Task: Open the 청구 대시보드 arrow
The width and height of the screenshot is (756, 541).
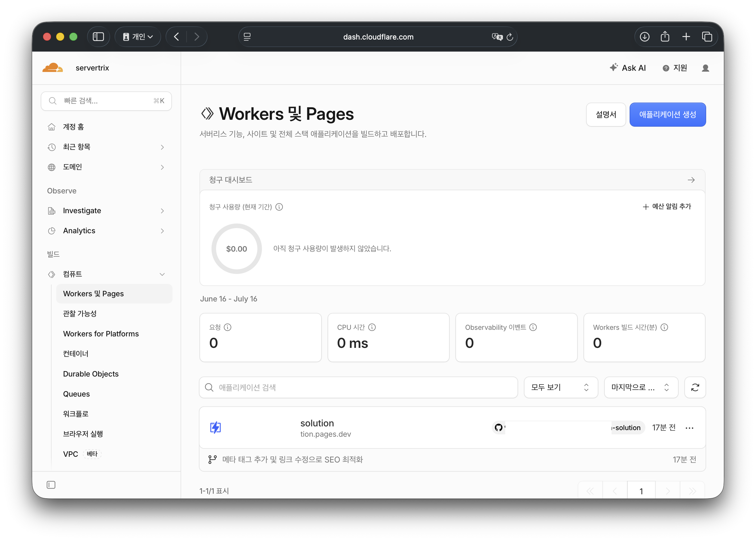Action: (x=691, y=180)
